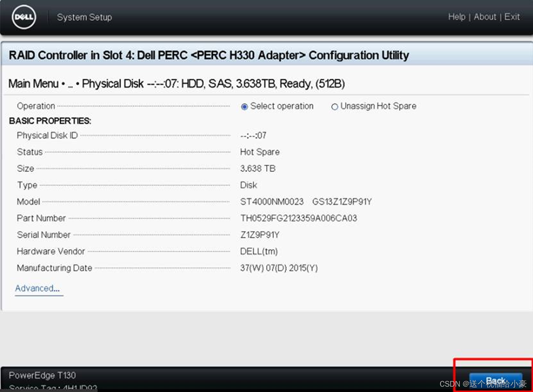Click Exit in the header

(x=512, y=17)
